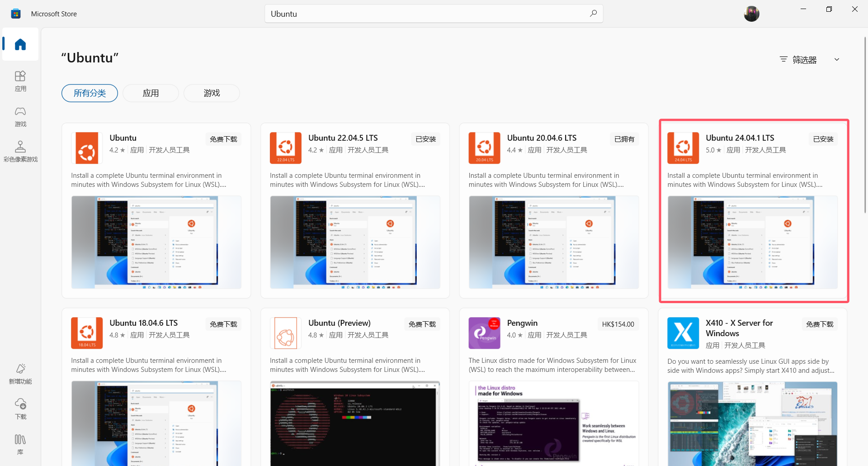Click the Ubuntu (Preview) app icon
This screenshot has width=868, height=466.
(286, 333)
